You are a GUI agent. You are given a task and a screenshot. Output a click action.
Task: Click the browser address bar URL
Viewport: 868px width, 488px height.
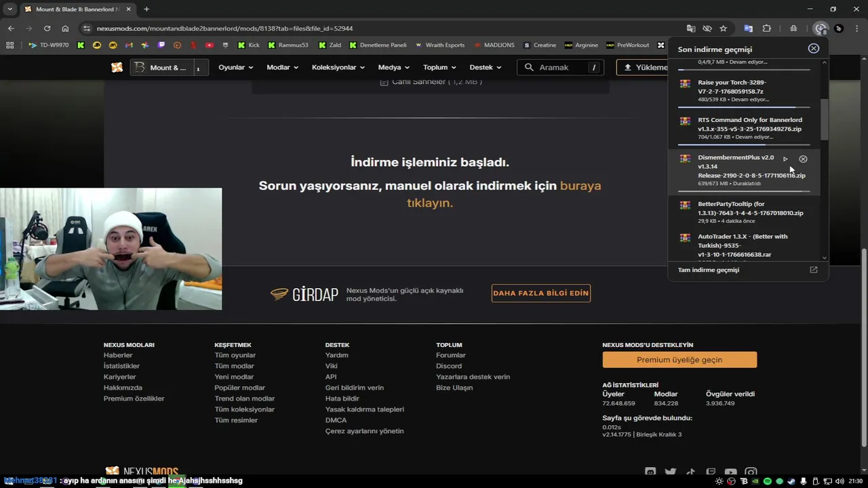(224, 28)
